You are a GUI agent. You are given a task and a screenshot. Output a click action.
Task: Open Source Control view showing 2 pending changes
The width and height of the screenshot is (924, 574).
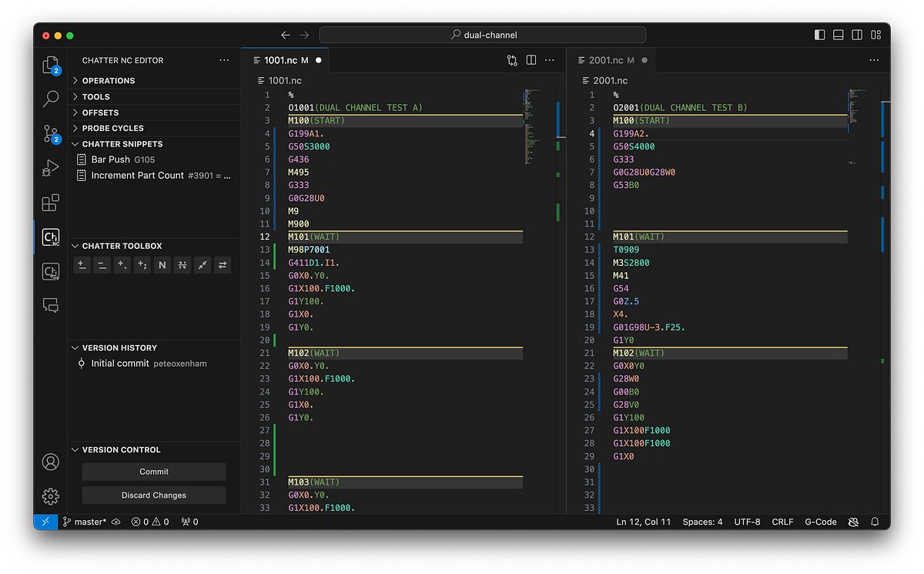(x=50, y=133)
